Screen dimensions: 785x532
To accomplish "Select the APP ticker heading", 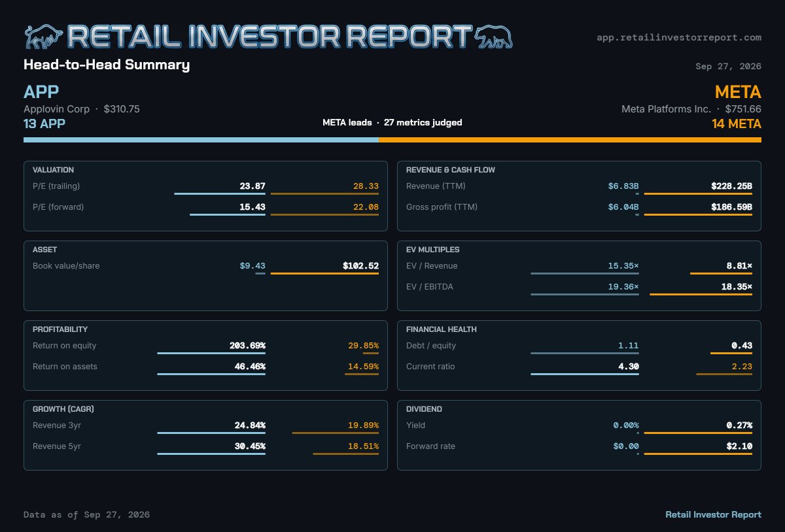I will tap(41, 91).
